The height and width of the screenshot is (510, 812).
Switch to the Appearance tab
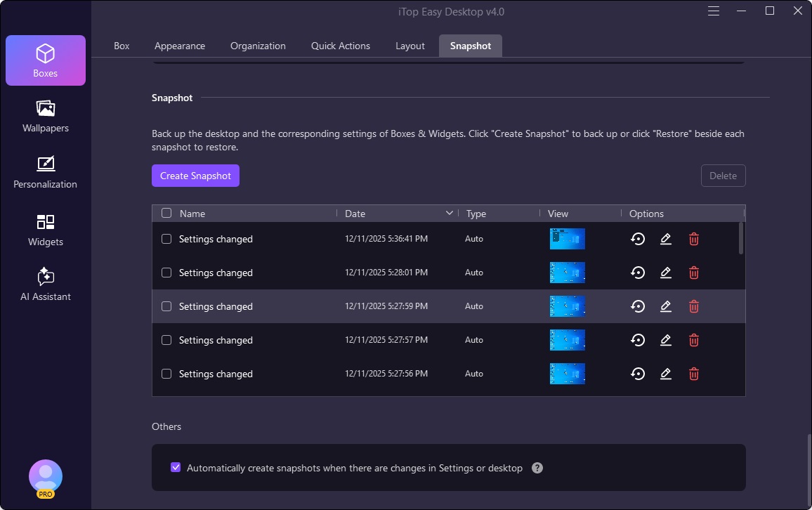(x=180, y=46)
